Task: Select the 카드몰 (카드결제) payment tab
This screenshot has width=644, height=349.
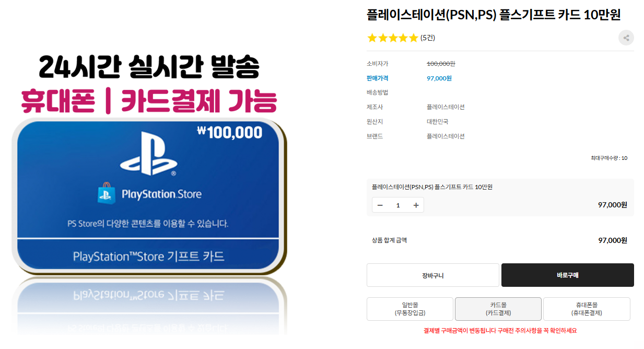Action: pyautogui.click(x=498, y=309)
